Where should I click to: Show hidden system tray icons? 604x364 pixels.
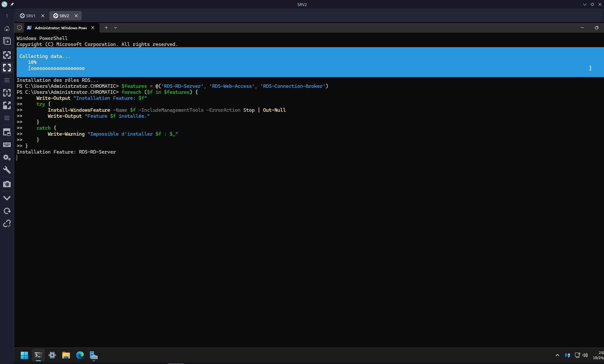[557, 355]
